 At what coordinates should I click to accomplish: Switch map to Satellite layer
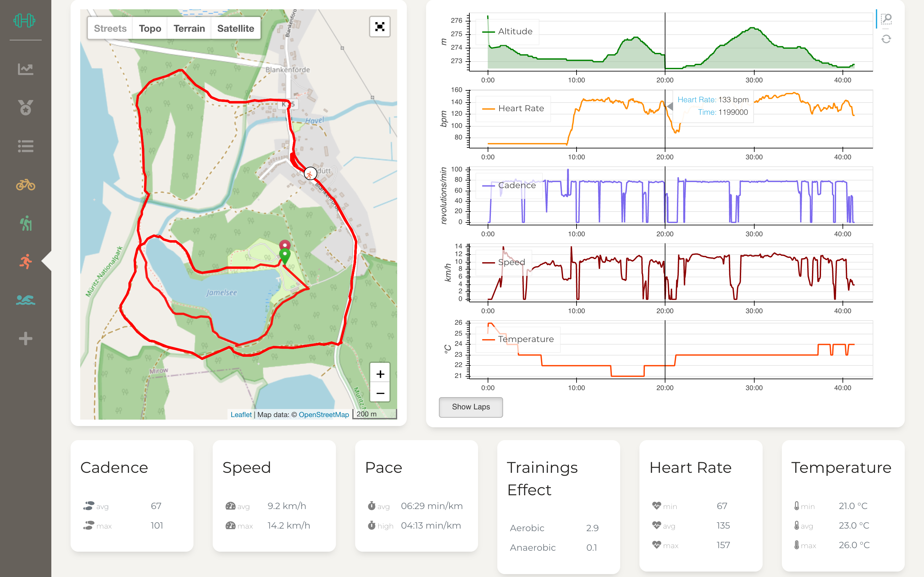(235, 28)
